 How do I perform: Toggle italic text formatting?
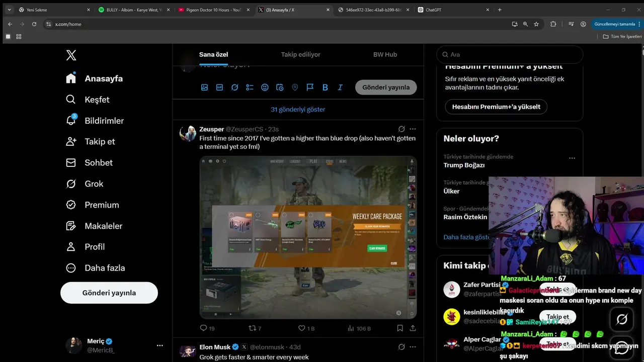pyautogui.click(x=340, y=87)
